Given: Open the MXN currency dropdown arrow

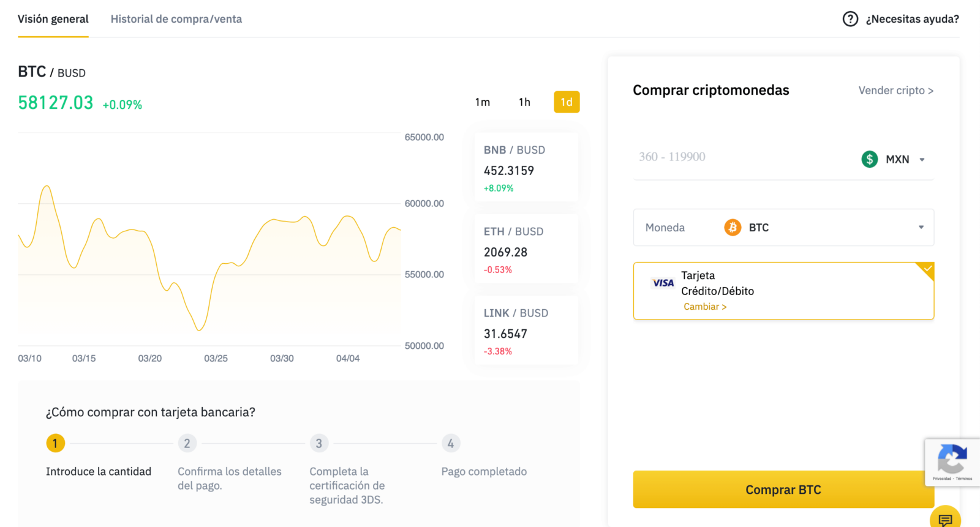Looking at the screenshot, I should click(922, 160).
